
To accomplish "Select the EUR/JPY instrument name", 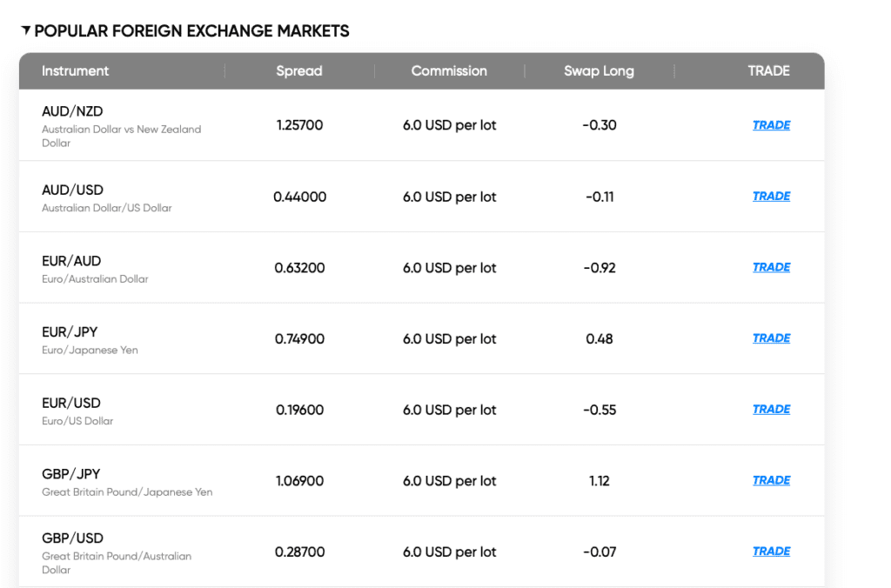I will (70, 331).
